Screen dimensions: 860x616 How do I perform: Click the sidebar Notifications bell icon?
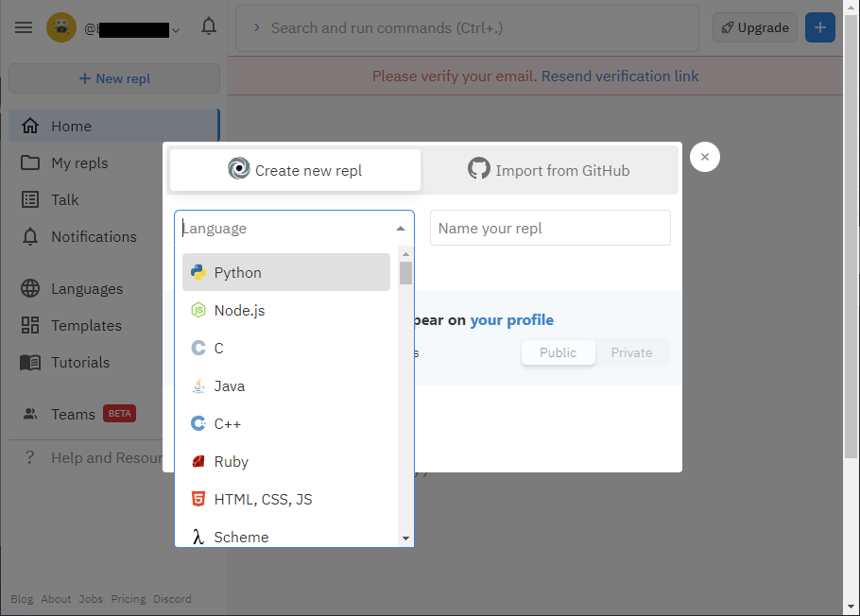click(x=30, y=236)
